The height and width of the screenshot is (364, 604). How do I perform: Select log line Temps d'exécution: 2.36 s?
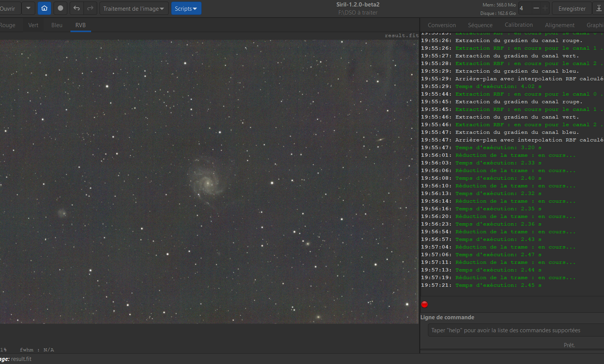pyautogui.click(x=481, y=224)
